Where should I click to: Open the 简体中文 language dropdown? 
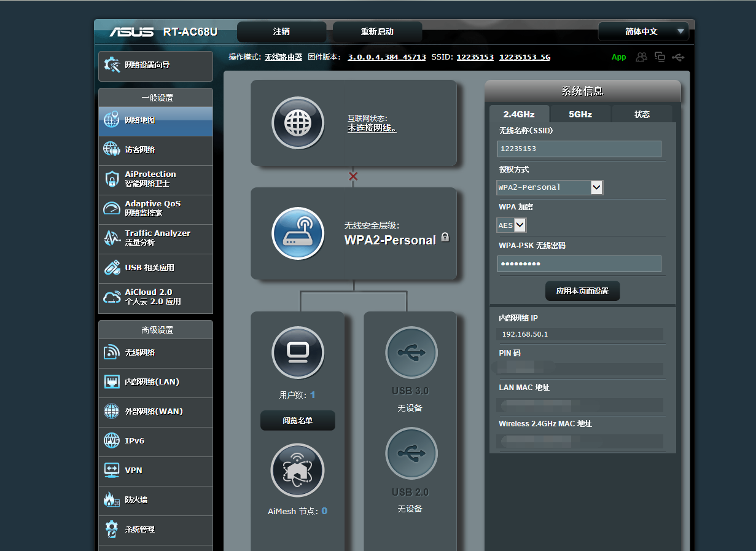click(644, 31)
